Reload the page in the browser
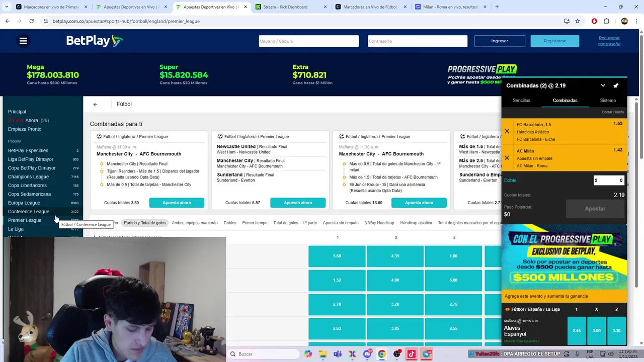The width and height of the screenshot is (644, 362). [31, 21]
